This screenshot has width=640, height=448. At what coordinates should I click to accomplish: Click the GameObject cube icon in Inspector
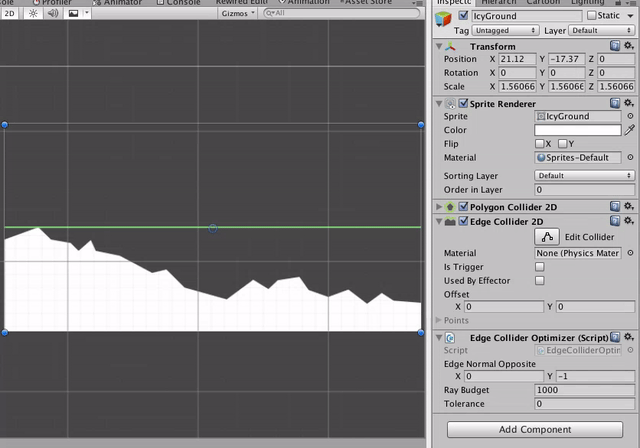[x=443, y=19]
